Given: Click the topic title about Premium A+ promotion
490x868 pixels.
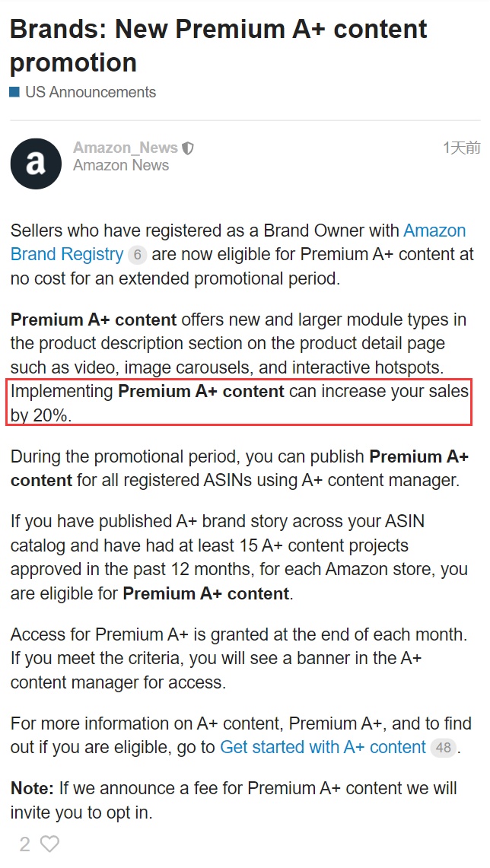Looking at the screenshot, I should click(218, 46).
